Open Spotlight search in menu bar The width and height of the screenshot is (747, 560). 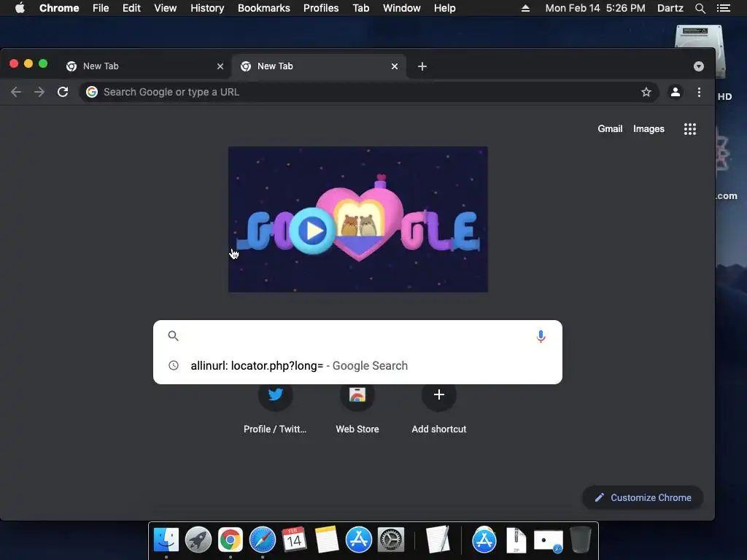pos(700,8)
